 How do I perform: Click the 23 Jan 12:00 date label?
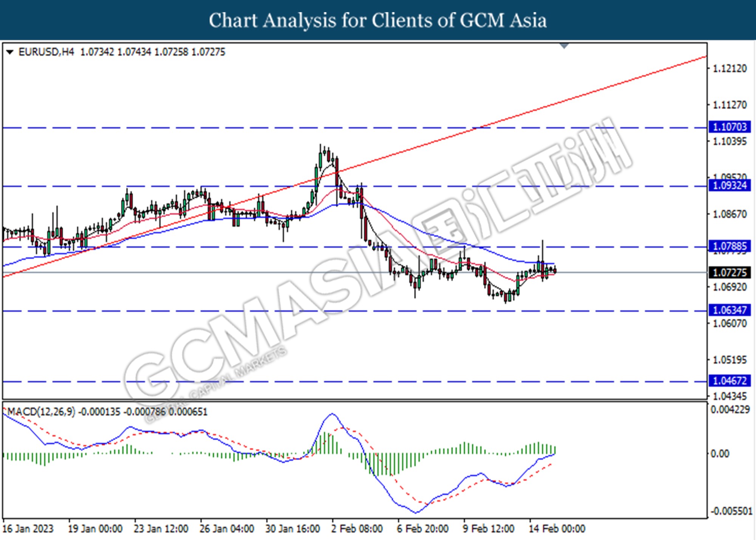click(x=161, y=528)
